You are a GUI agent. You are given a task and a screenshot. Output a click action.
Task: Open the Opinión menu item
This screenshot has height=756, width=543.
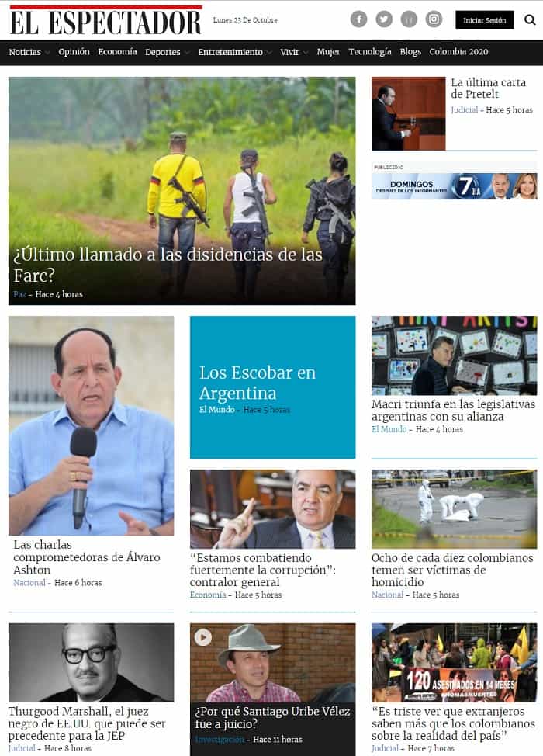tap(74, 51)
